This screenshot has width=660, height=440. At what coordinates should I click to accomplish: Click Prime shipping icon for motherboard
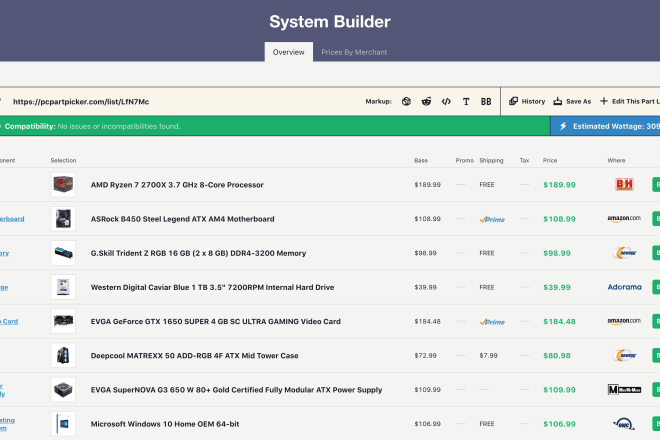click(x=492, y=219)
